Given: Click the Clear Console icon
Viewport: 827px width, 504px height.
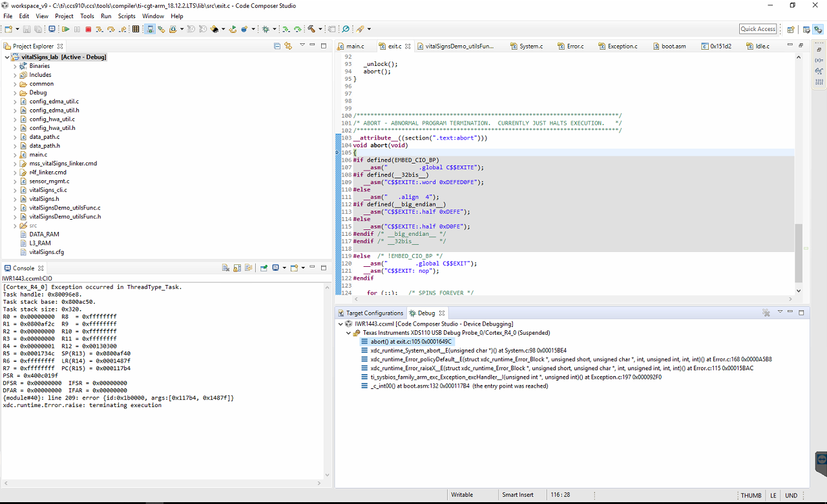Looking at the screenshot, I should 226,268.
